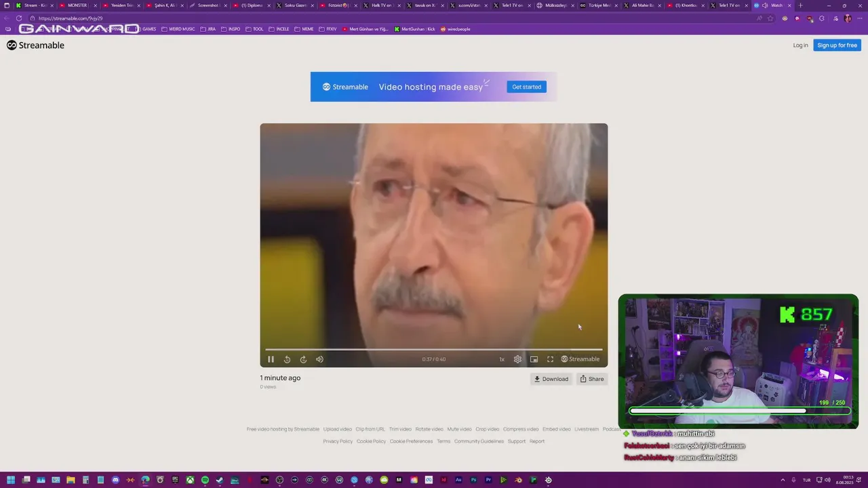Open the Embed video footer link

[x=556, y=429]
